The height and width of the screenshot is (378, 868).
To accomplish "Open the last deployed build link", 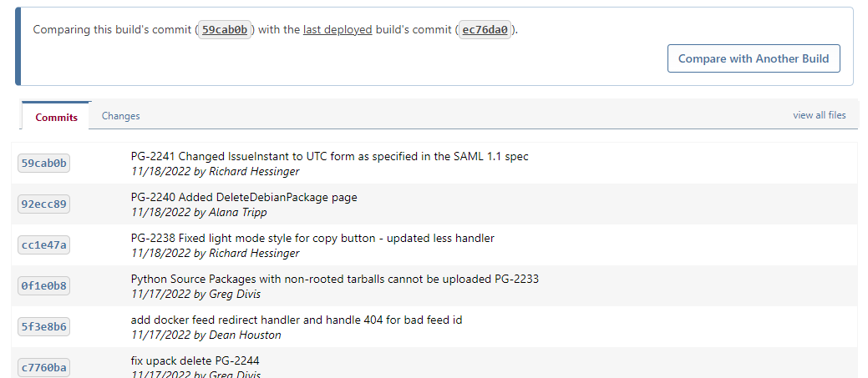I will point(338,30).
